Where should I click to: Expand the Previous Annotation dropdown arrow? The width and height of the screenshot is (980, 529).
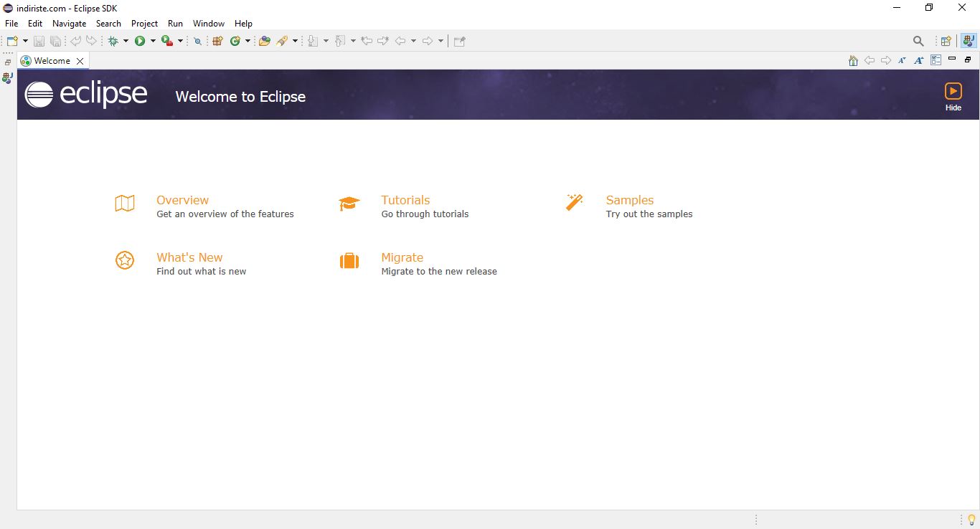[353, 42]
